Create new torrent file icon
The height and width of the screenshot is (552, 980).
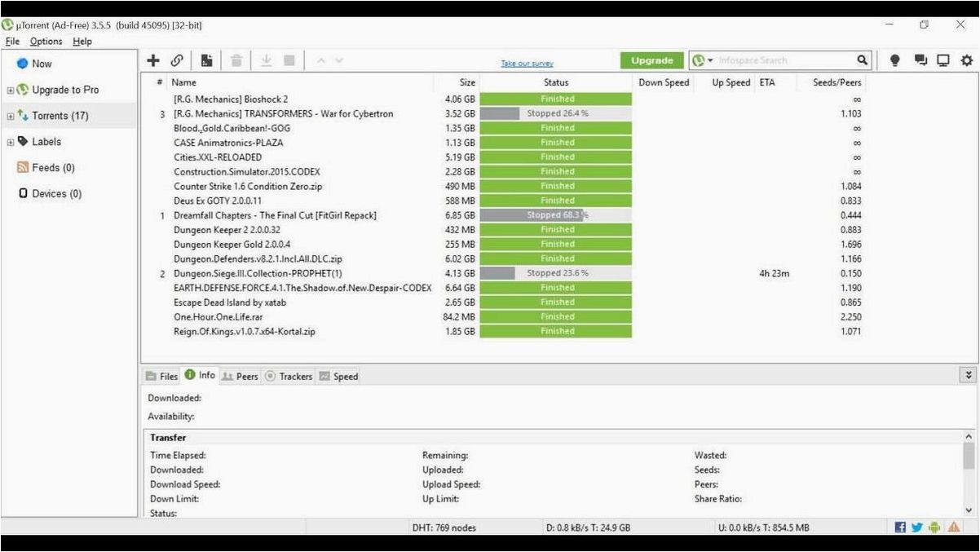tap(206, 60)
